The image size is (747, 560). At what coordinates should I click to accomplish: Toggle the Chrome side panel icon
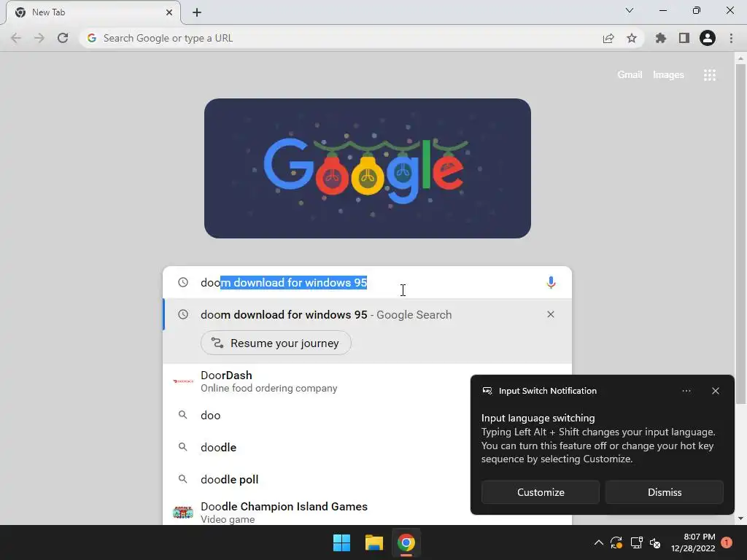[684, 38]
